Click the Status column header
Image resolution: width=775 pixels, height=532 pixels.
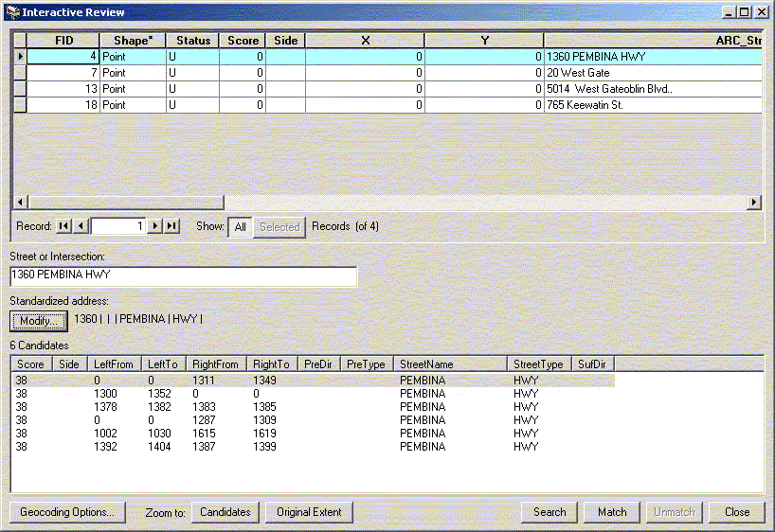click(x=192, y=41)
